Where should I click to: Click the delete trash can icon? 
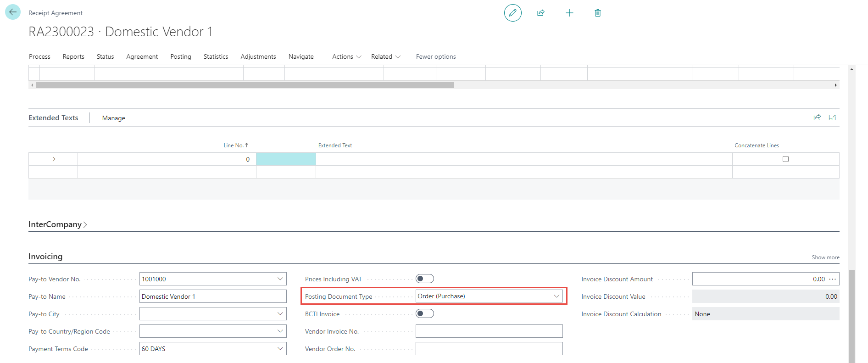point(597,13)
